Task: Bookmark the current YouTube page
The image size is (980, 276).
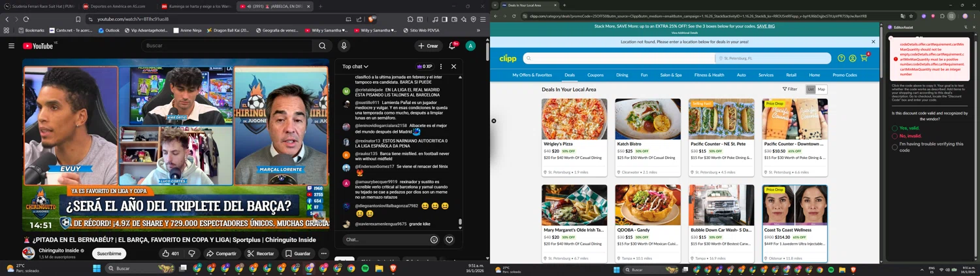Action: tap(78, 19)
